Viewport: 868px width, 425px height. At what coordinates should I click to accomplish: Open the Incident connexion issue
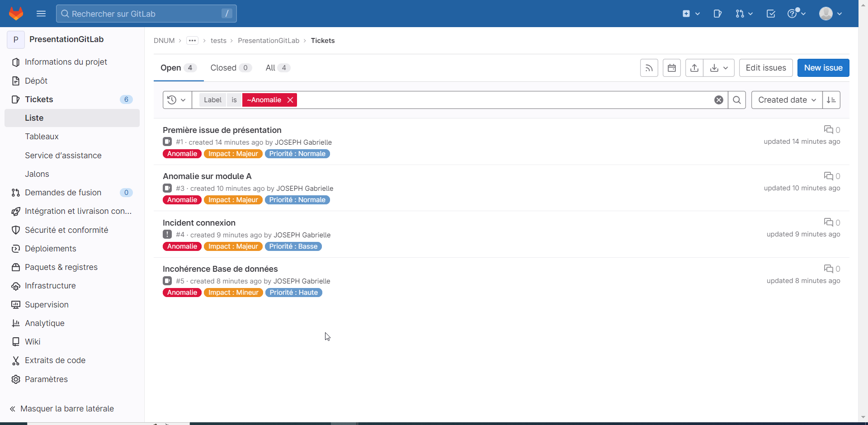(199, 223)
